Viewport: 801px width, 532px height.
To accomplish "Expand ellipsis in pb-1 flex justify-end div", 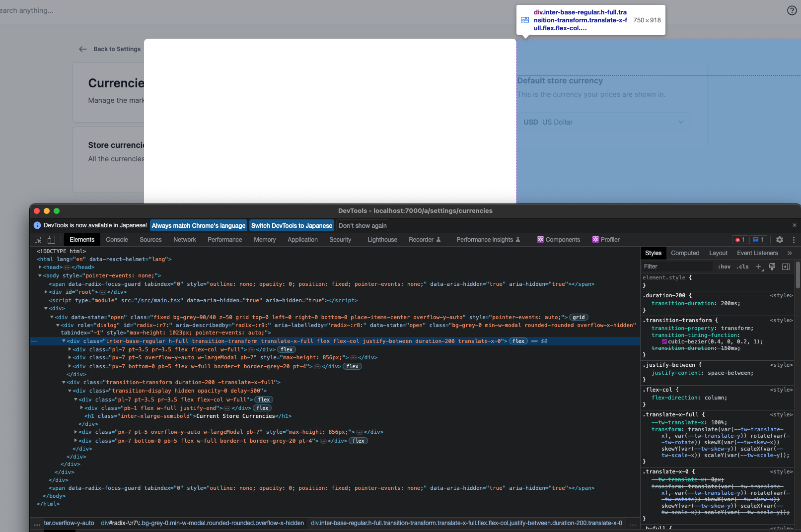I will pyautogui.click(x=227, y=408).
